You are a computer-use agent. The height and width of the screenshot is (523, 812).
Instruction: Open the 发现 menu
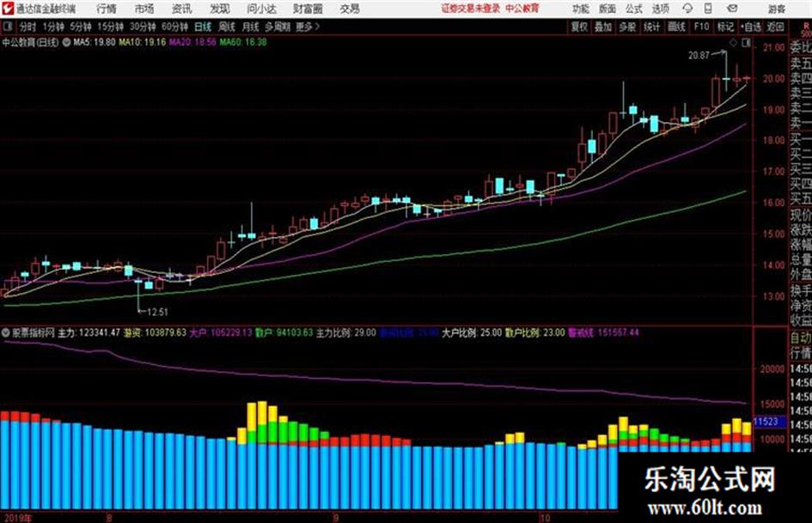(x=220, y=9)
